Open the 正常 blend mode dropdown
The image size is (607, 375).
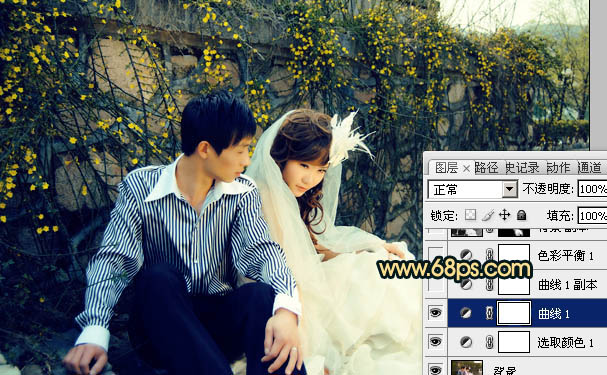pyautogui.click(x=472, y=190)
